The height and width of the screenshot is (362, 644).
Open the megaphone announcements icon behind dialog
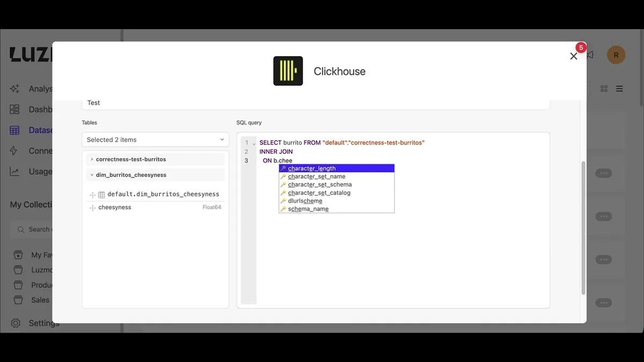click(590, 55)
